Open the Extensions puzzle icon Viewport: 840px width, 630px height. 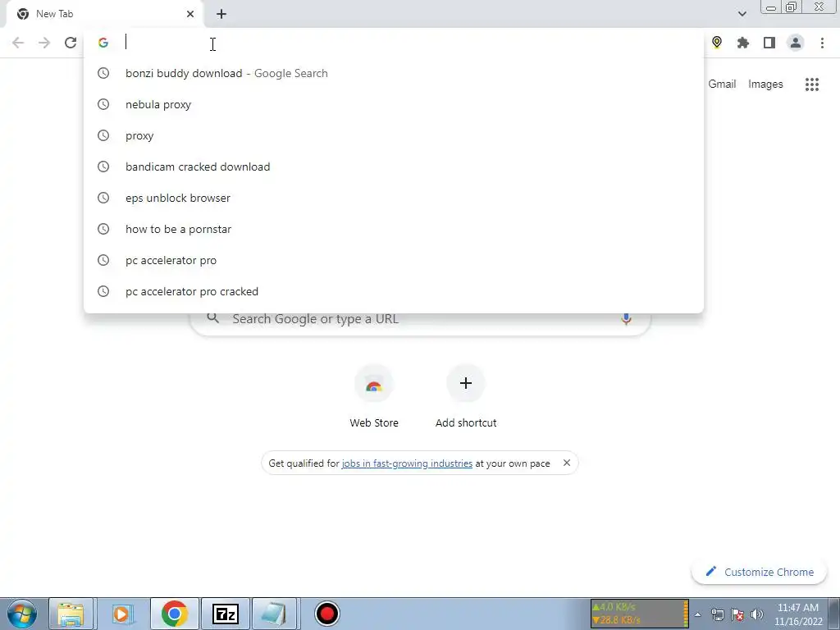point(743,43)
